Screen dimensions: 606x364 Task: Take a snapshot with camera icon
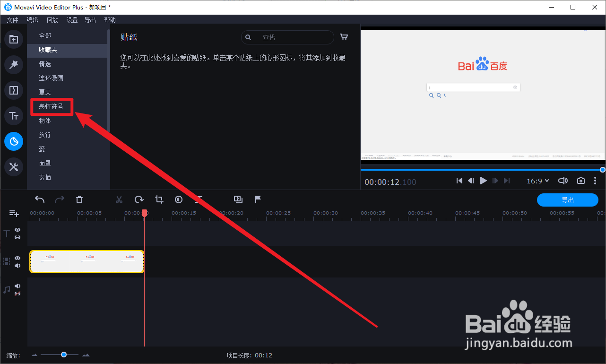coord(581,181)
